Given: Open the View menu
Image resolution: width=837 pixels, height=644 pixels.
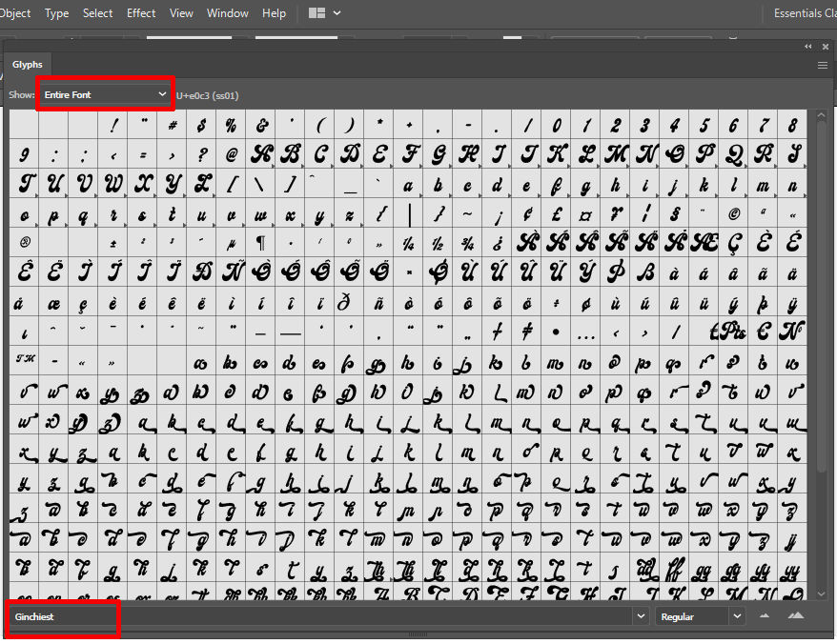Looking at the screenshot, I should [181, 12].
